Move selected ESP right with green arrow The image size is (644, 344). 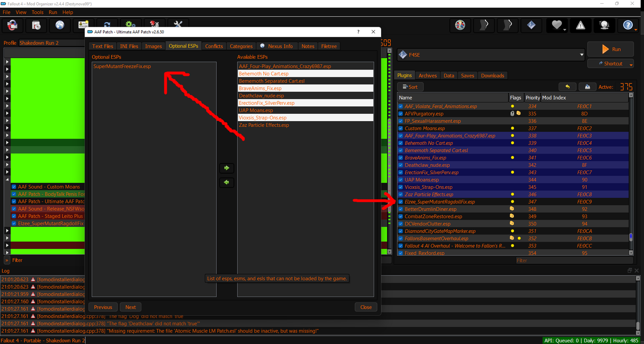(227, 168)
